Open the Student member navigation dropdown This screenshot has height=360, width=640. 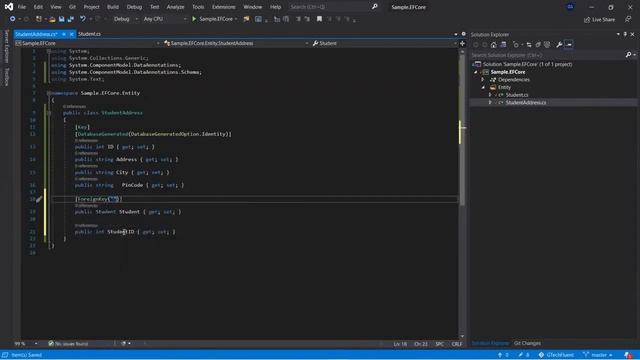click(x=384, y=43)
